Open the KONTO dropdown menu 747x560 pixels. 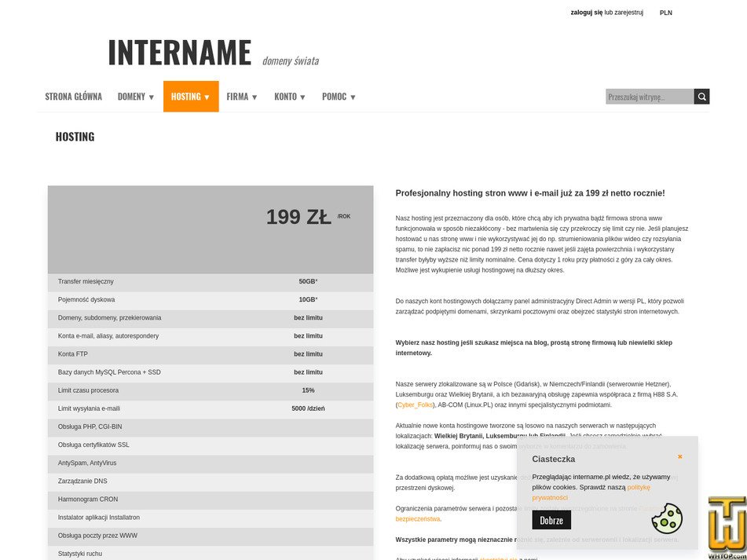click(289, 96)
